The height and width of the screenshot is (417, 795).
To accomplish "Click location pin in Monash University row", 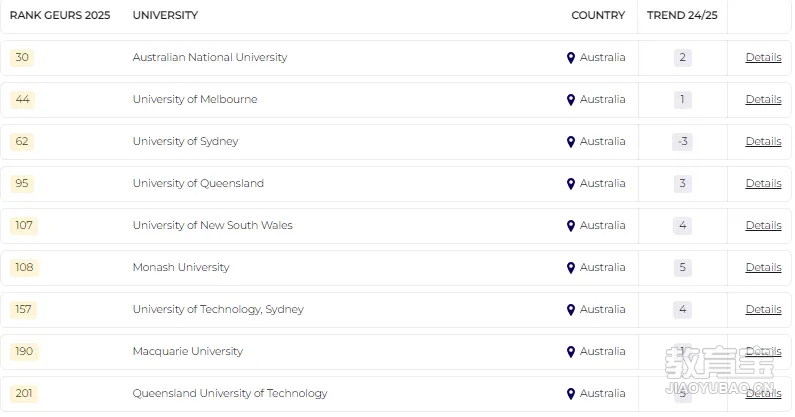I will [570, 268].
